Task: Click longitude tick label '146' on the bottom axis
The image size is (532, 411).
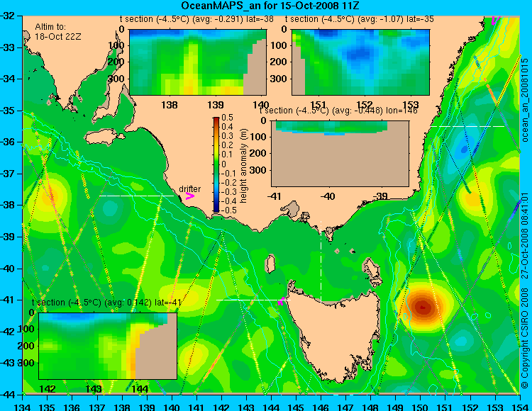Action: coord(321,407)
